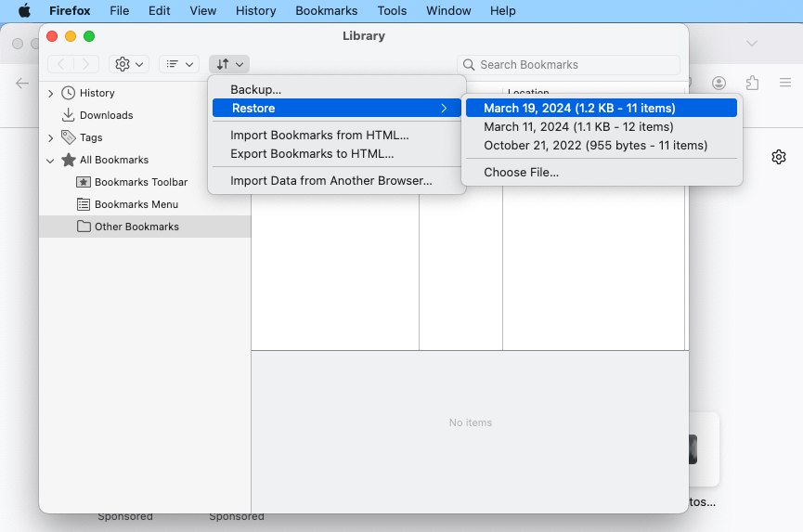The height and width of the screenshot is (532, 803).
Task: Click the Bookmarks Toolbar star-box icon
Action: click(x=84, y=182)
